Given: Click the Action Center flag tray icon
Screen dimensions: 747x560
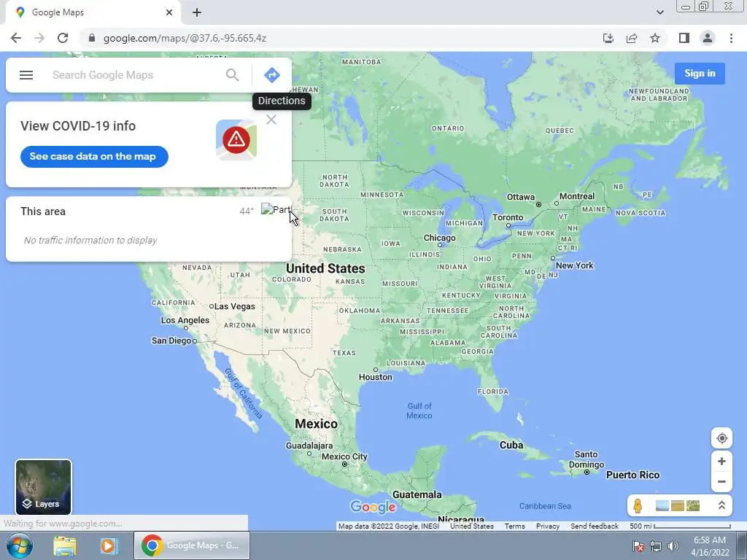Looking at the screenshot, I should 638,546.
